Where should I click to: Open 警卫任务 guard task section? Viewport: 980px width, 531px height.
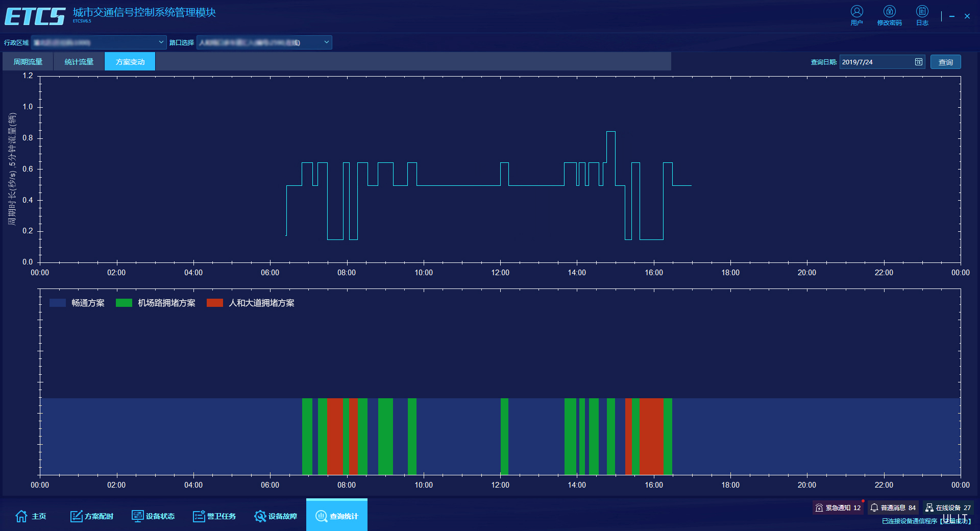pyautogui.click(x=214, y=516)
